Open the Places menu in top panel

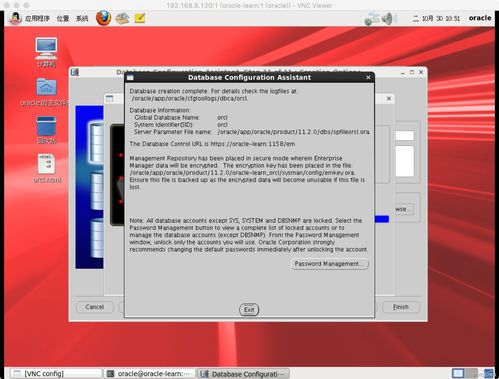(x=63, y=18)
